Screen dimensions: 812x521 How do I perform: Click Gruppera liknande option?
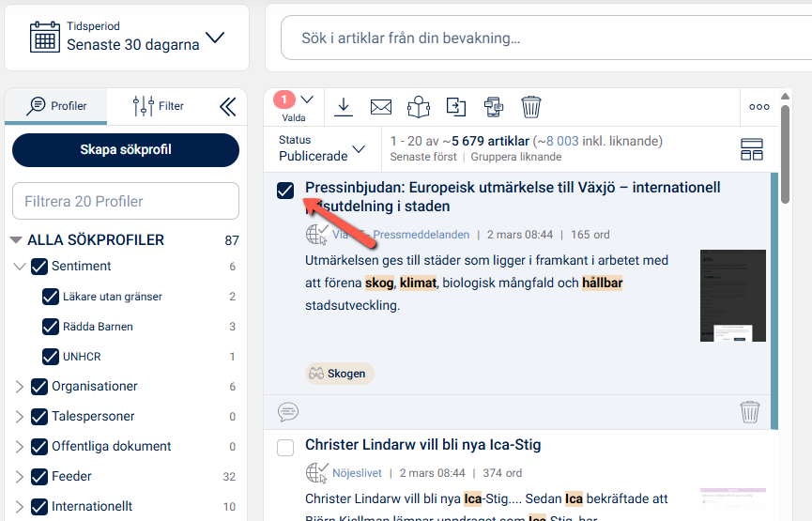515,157
